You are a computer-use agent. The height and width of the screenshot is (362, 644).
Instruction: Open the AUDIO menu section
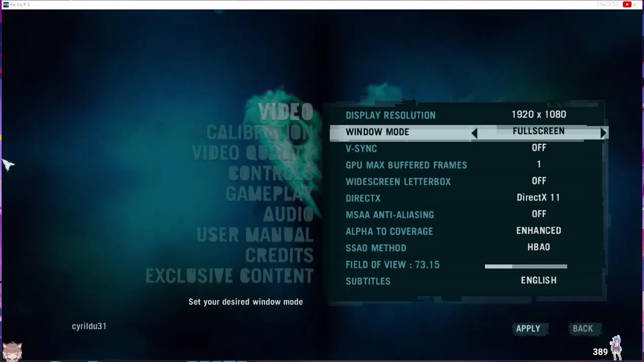288,215
